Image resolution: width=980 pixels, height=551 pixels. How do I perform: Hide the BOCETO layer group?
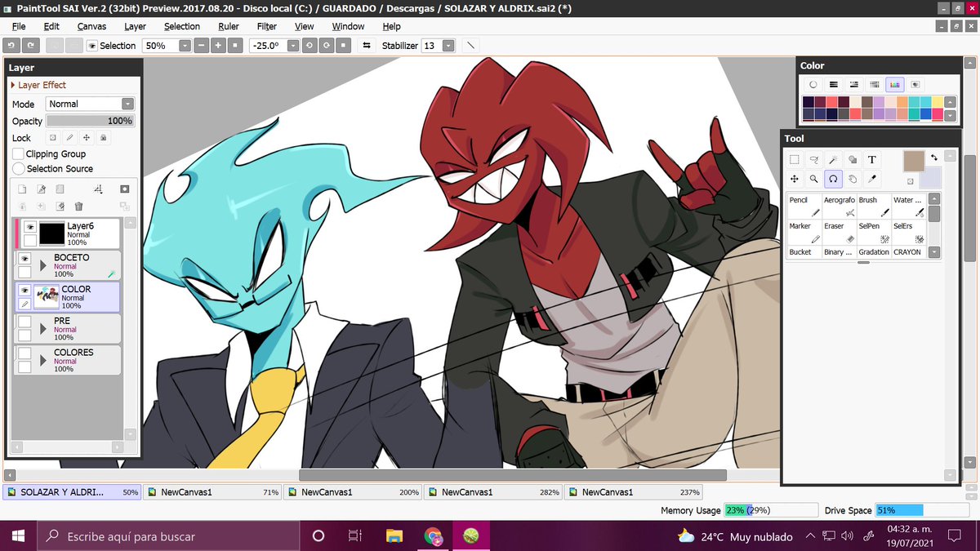[24, 258]
